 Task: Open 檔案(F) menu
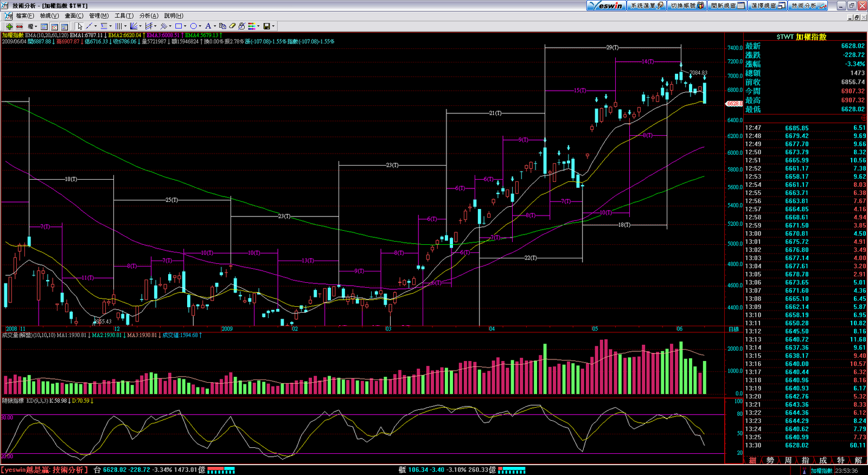tap(25, 16)
